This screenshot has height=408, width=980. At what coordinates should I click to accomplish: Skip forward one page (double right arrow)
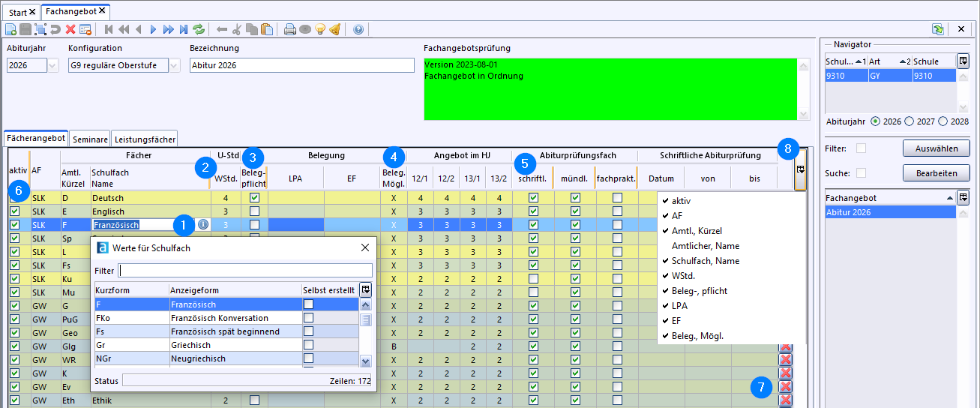(169, 29)
